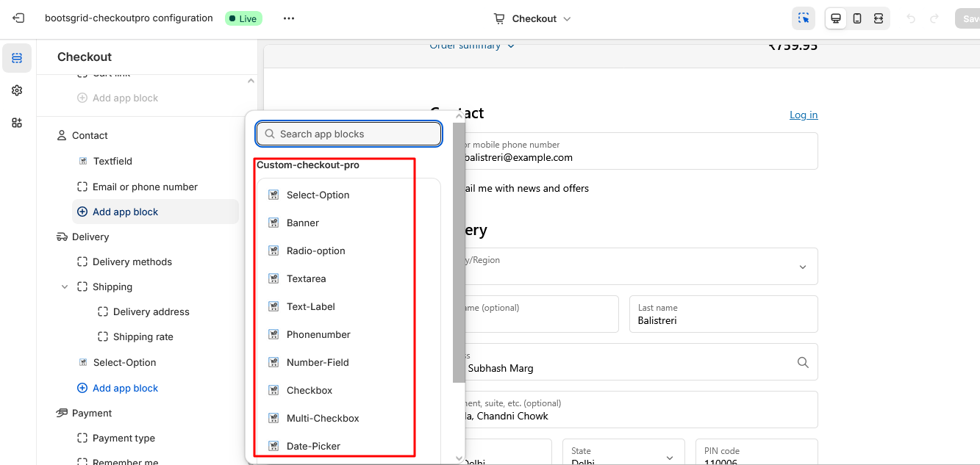Click the Banner block icon
Image resolution: width=980 pixels, height=465 pixels.
tap(273, 223)
